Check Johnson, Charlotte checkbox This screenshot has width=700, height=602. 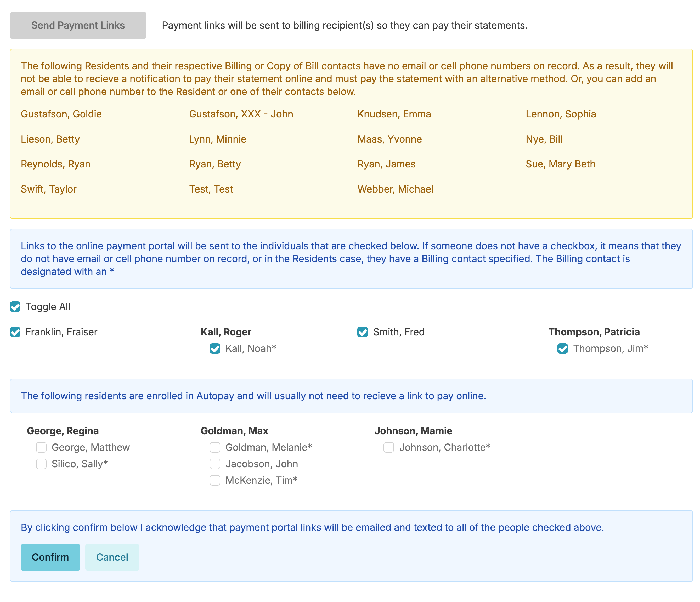(x=388, y=447)
